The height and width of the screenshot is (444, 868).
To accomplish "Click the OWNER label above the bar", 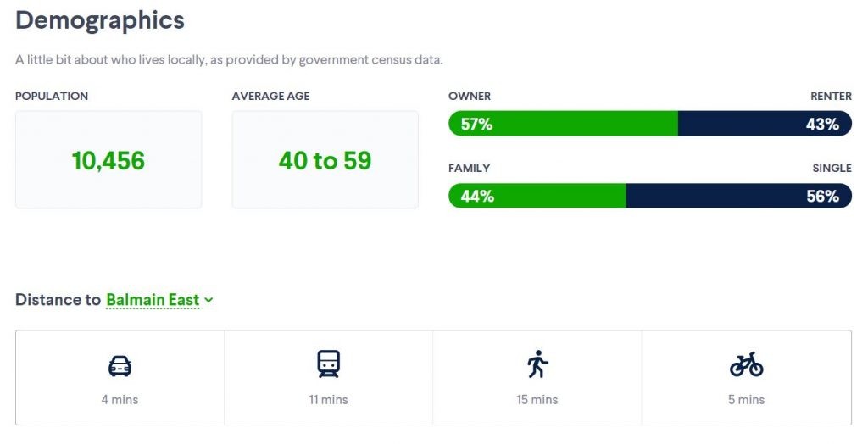I will 470,96.
